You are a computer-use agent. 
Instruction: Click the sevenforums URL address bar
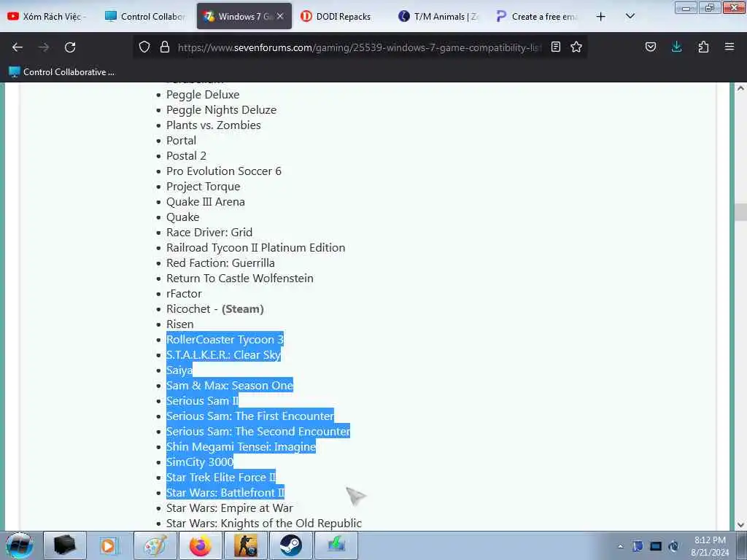point(360,47)
